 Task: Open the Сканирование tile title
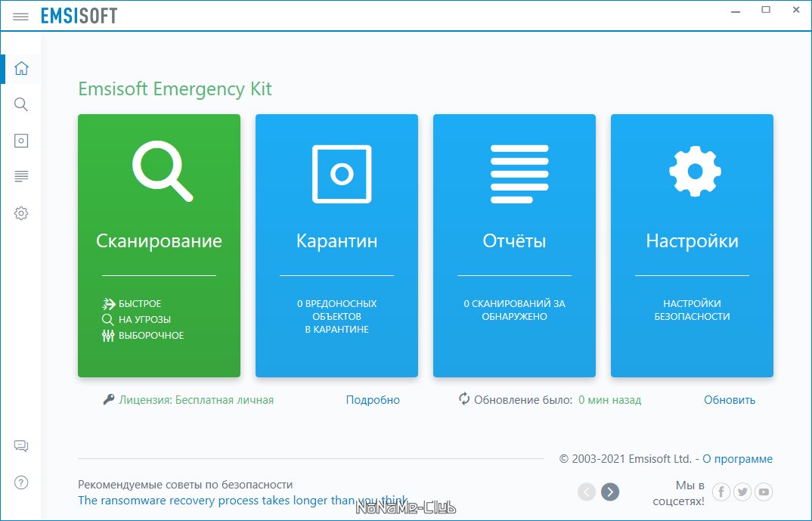coord(159,240)
